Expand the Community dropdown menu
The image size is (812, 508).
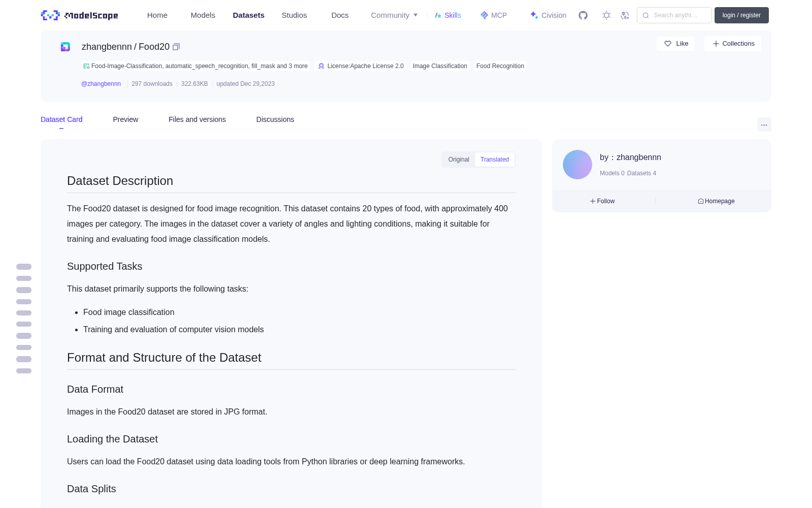pyautogui.click(x=394, y=15)
